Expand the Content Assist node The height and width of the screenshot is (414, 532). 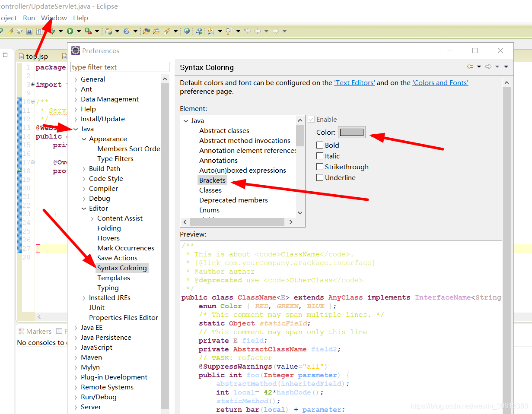92,218
